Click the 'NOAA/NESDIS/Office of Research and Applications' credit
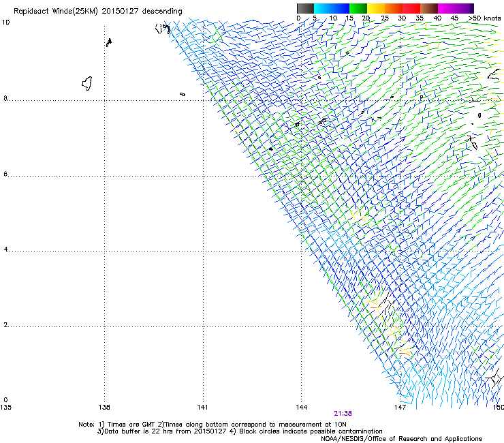The width and height of the screenshot is (504, 443). point(401,439)
